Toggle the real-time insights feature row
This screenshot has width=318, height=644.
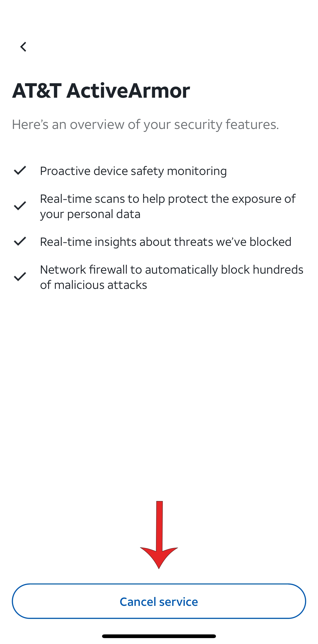(x=165, y=242)
